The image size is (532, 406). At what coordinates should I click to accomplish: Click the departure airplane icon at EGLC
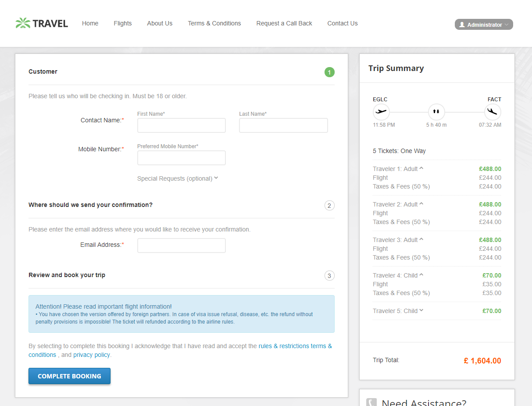pyautogui.click(x=381, y=112)
